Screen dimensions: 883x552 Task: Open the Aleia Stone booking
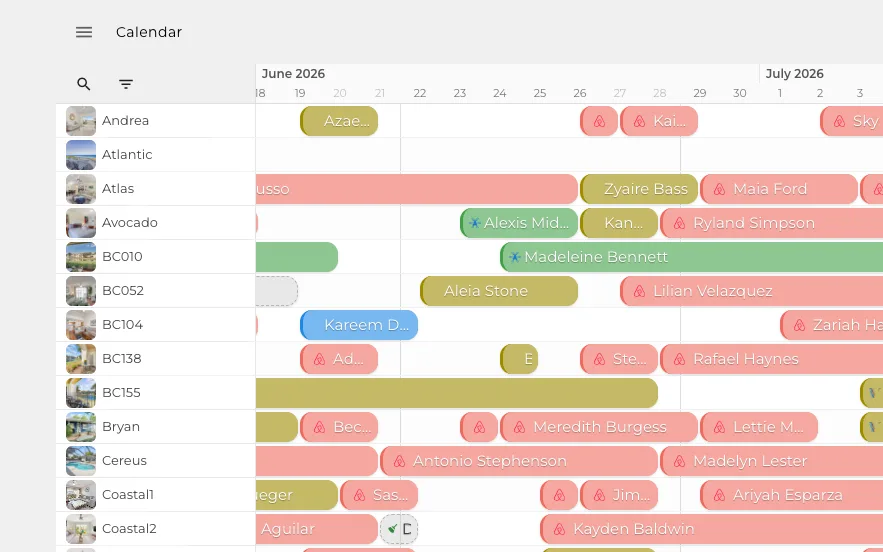(x=499, y=291)
